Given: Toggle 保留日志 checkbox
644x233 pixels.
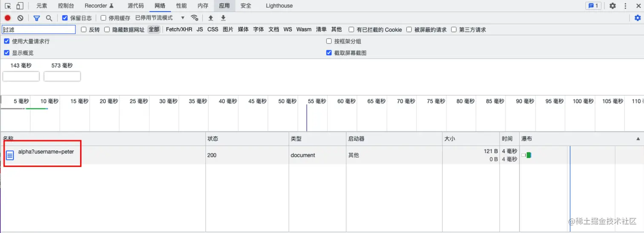Looking at the screenshot, I should [65, 18].
